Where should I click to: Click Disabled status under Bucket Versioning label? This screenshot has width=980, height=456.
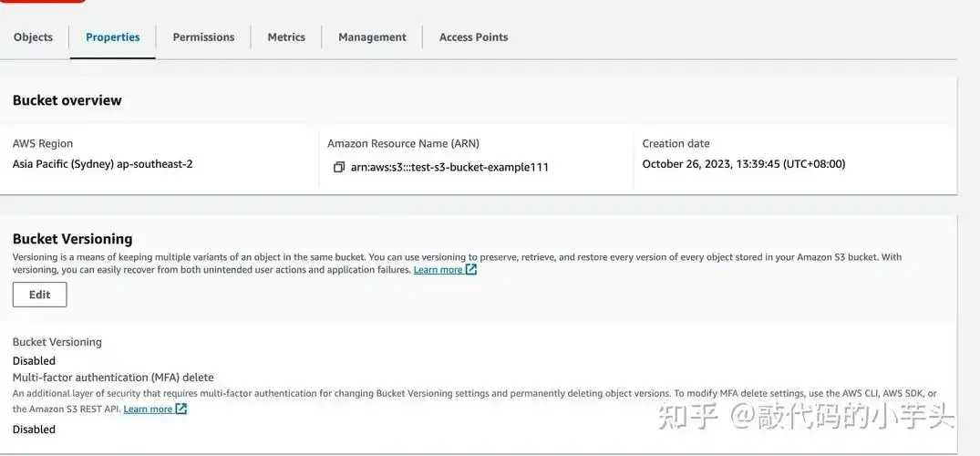click(34, 360)
